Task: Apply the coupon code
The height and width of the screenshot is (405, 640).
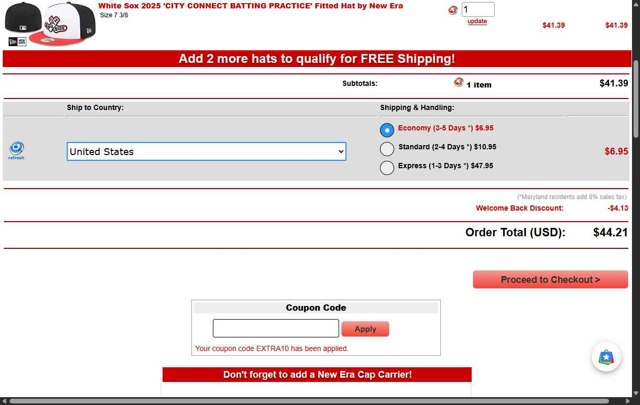Action: coord(365,329)
